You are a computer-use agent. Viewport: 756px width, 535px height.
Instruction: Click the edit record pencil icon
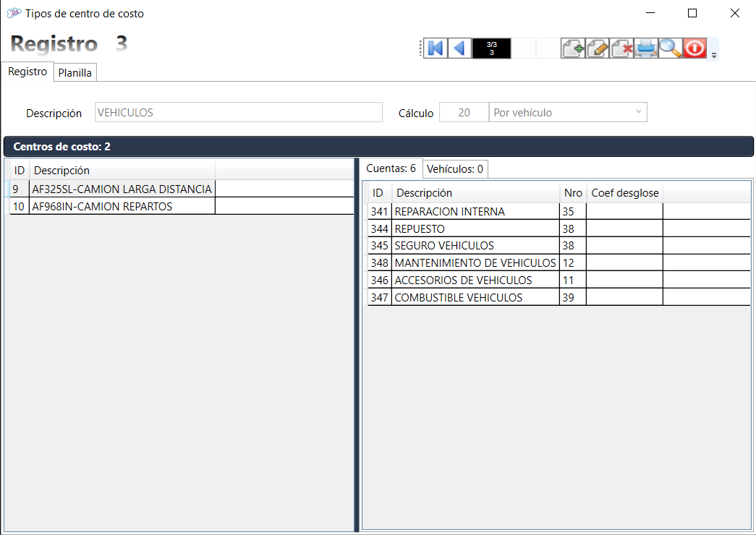click(x=598, y=48)
